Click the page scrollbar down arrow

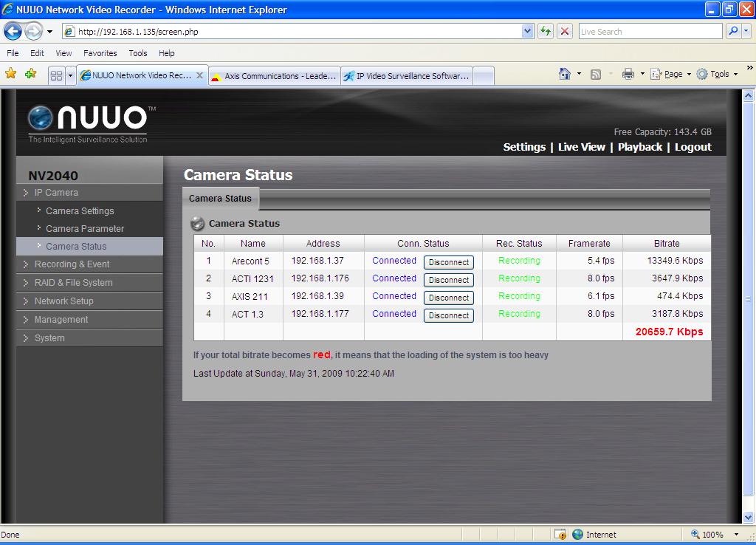tap(749, 518)
